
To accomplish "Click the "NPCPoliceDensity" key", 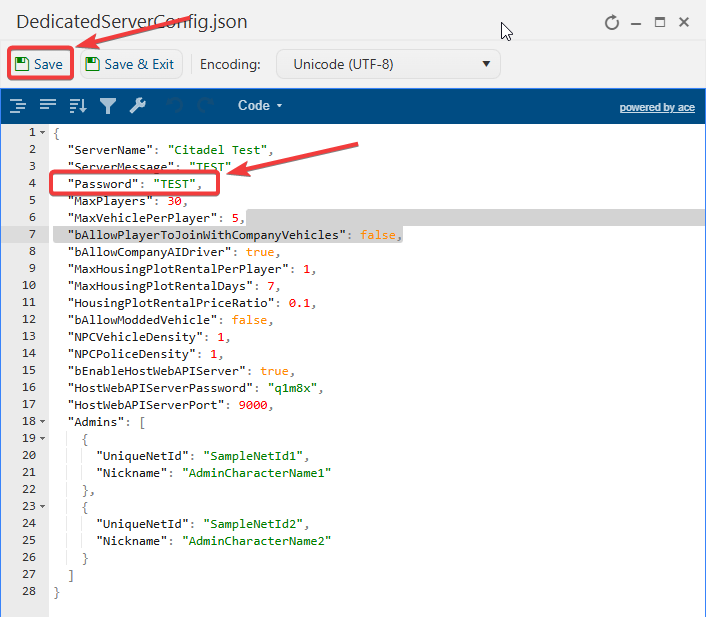I will pyautogui.click(x=131, y=354).
